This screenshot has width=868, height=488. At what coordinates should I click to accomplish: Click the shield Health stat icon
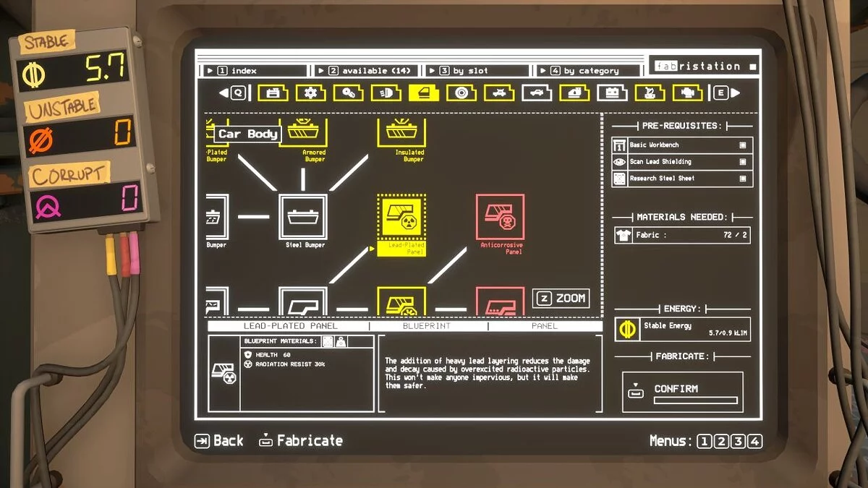[x=248, y=355]
